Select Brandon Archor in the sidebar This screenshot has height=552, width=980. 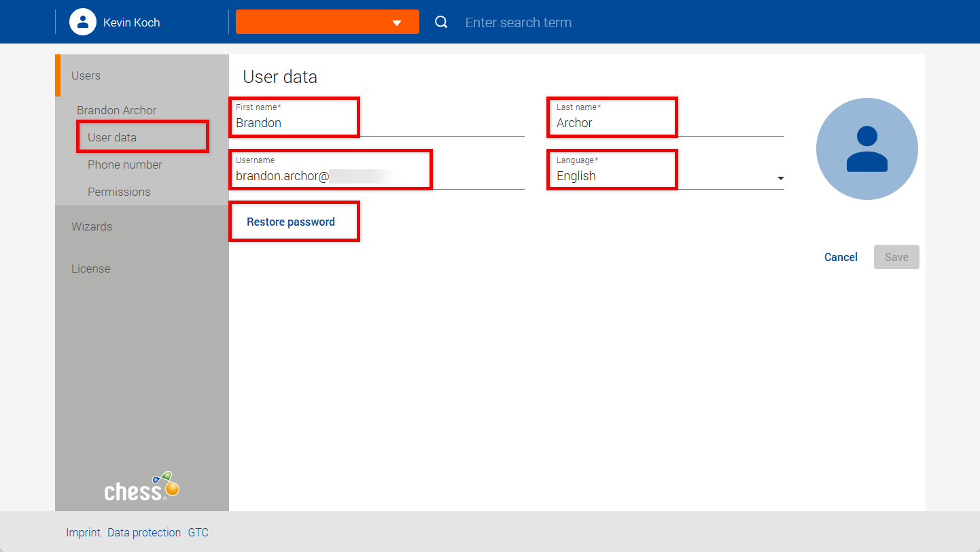click(x=116, y=110)
